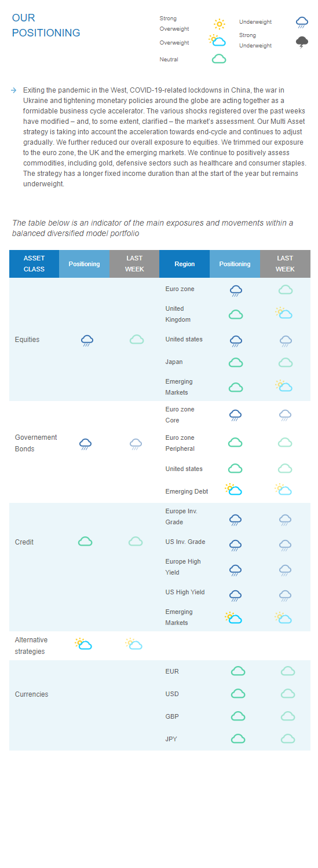318x868 pixels.
Task: Click the Strong Underweight storm cloud icon
Action: pos(302,41)
